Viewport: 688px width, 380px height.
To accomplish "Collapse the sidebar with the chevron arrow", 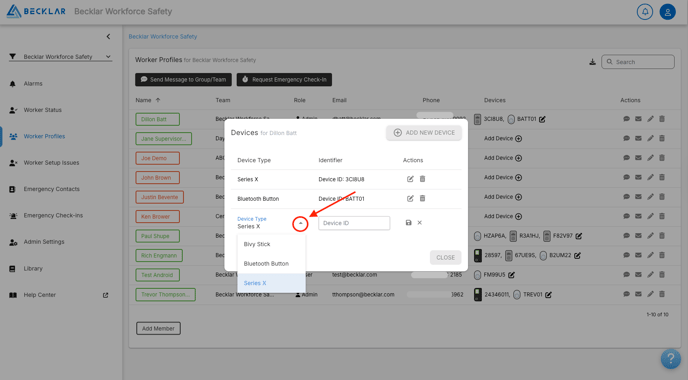I will coord(108,36).
